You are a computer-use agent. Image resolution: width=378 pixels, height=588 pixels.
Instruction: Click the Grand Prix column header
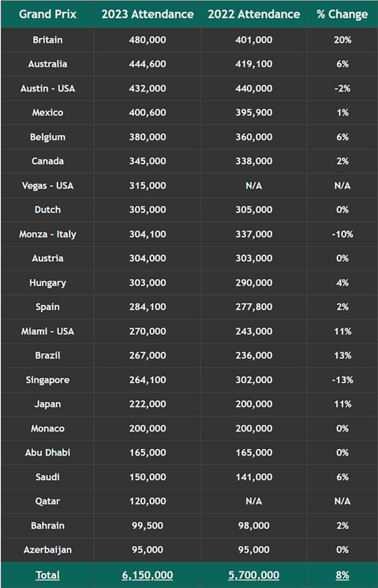pos(48,14)
